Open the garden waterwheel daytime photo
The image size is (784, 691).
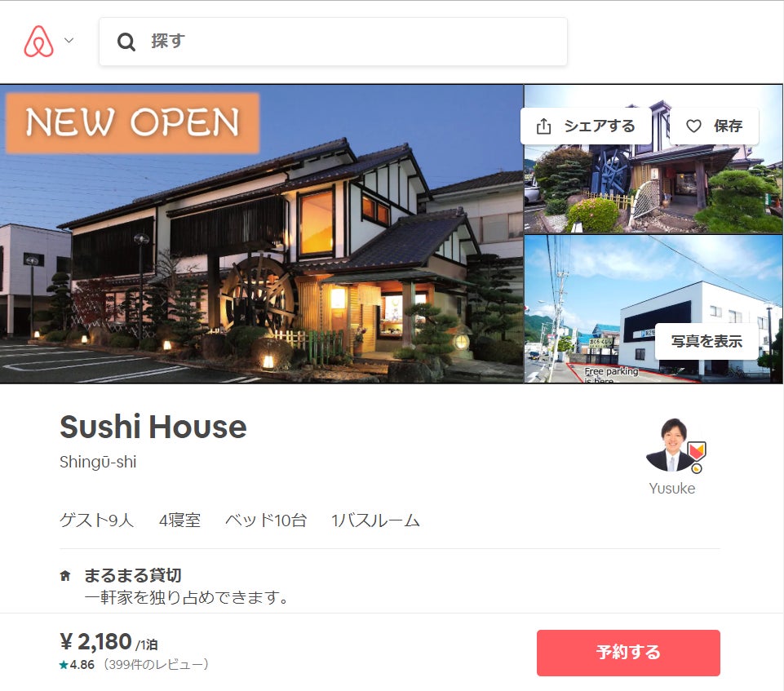[653, 158]
